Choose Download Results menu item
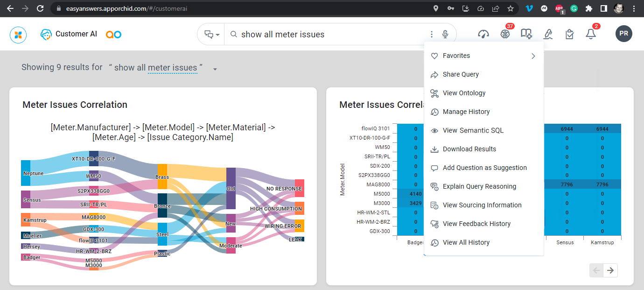Viewport: 644px width, 290px height. point(469,149)
